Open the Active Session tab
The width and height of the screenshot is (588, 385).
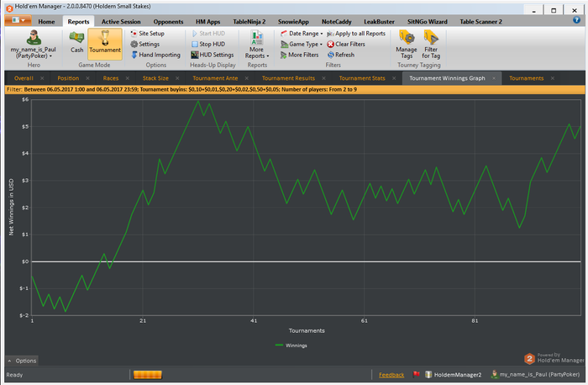pyautogui.click(x=121, y=22)
